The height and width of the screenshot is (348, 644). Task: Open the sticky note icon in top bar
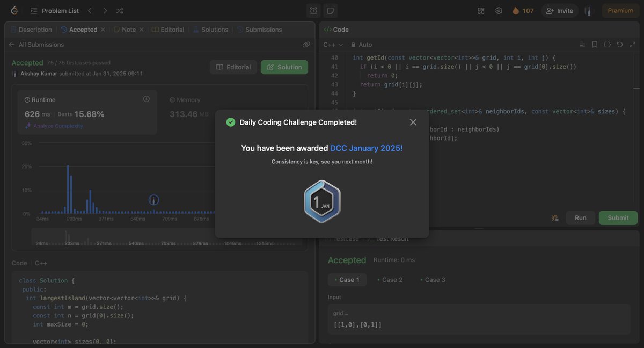pos(330,11)
